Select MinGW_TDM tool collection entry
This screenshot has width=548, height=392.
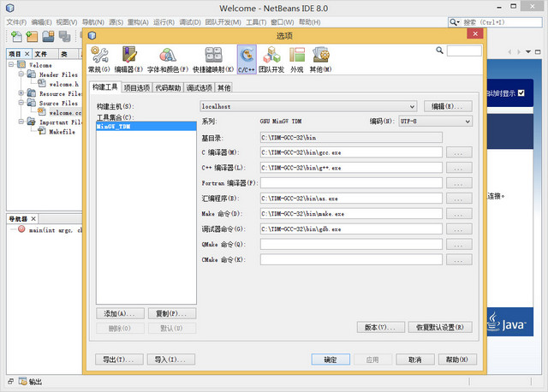146,127
